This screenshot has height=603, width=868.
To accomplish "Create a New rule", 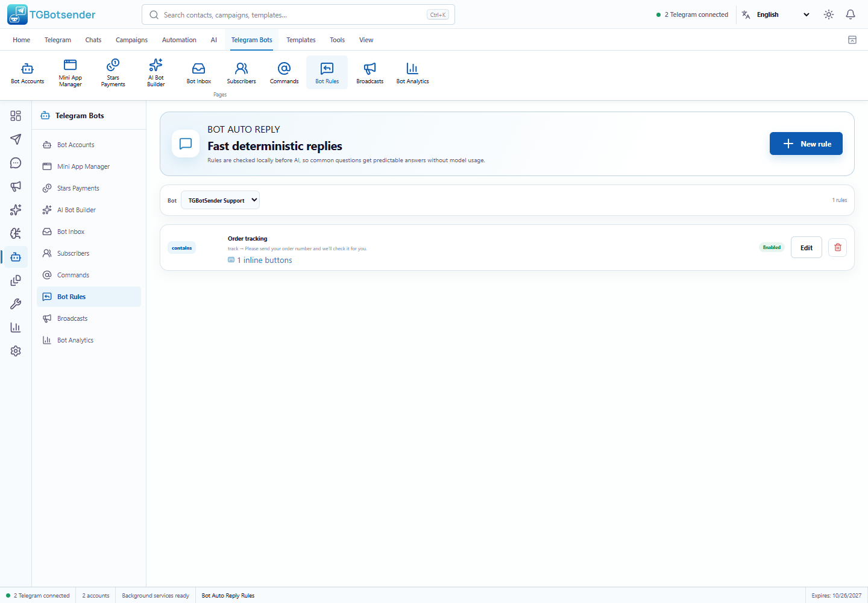I will pos(806,144).
